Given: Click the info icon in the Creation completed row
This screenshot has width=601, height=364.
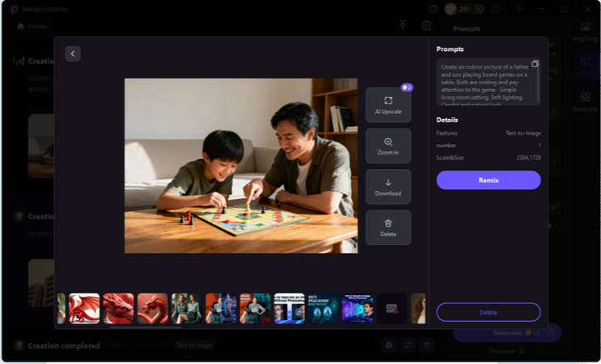Looking at the screenshot, I should click(388, 345).
